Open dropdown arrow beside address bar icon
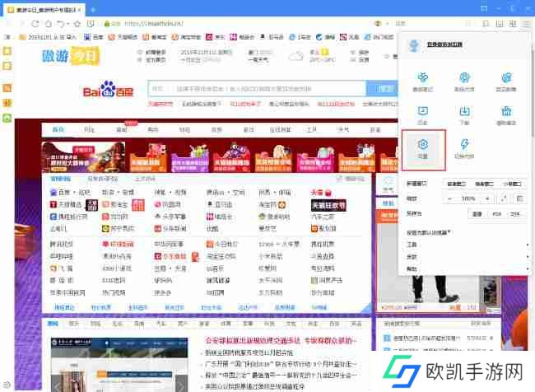Screen dimensions: 535x392 pyautogui.click(x=388, y=24)
